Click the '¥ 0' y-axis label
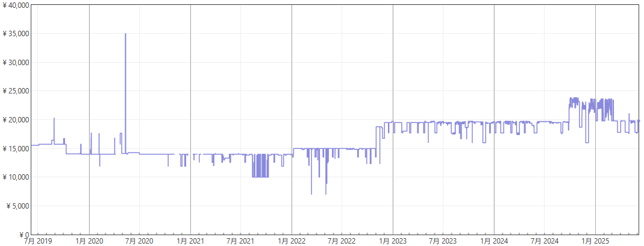The image size is (644, 246). coord(24,235)
